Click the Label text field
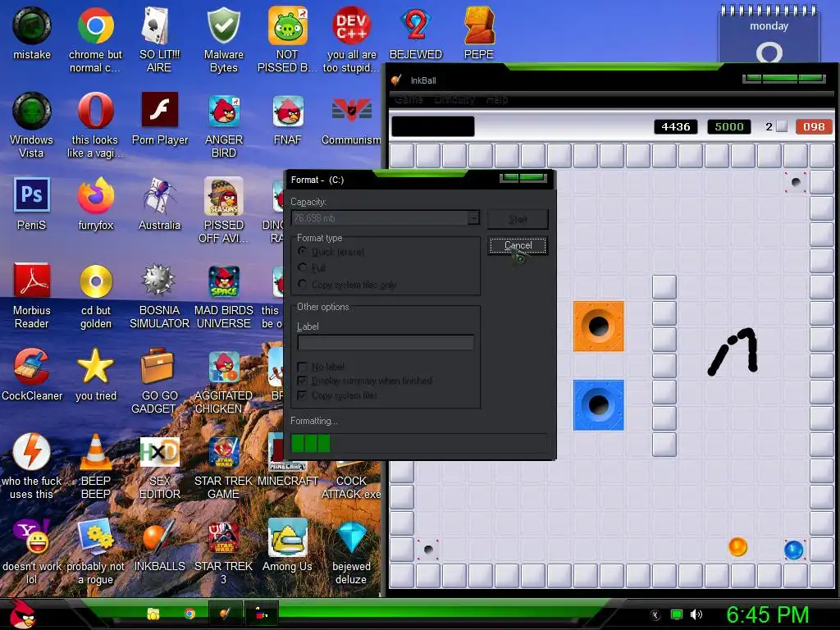This screenshot has width=840, height=630. coord(386,342)
